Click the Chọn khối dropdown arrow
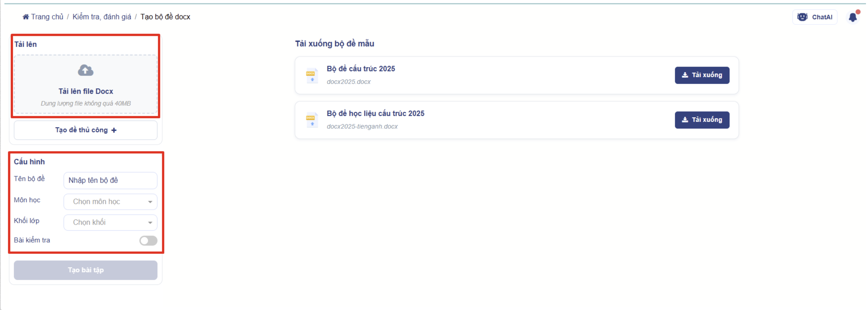868x310 pixels. pos(150,223)
